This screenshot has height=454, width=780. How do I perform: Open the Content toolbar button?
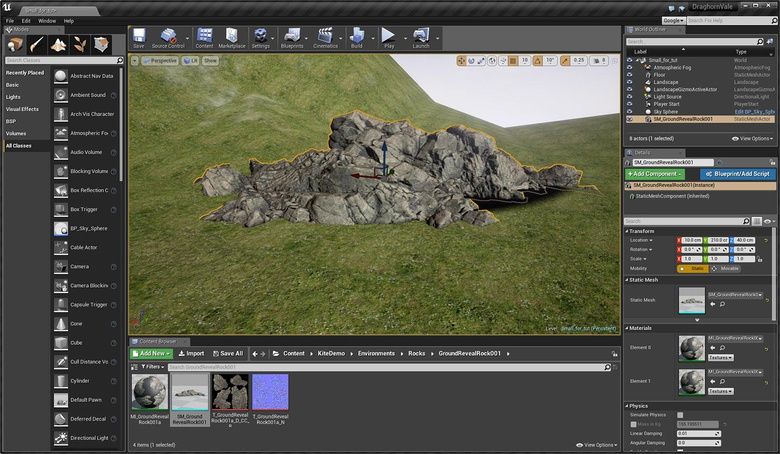click(204, 38)
